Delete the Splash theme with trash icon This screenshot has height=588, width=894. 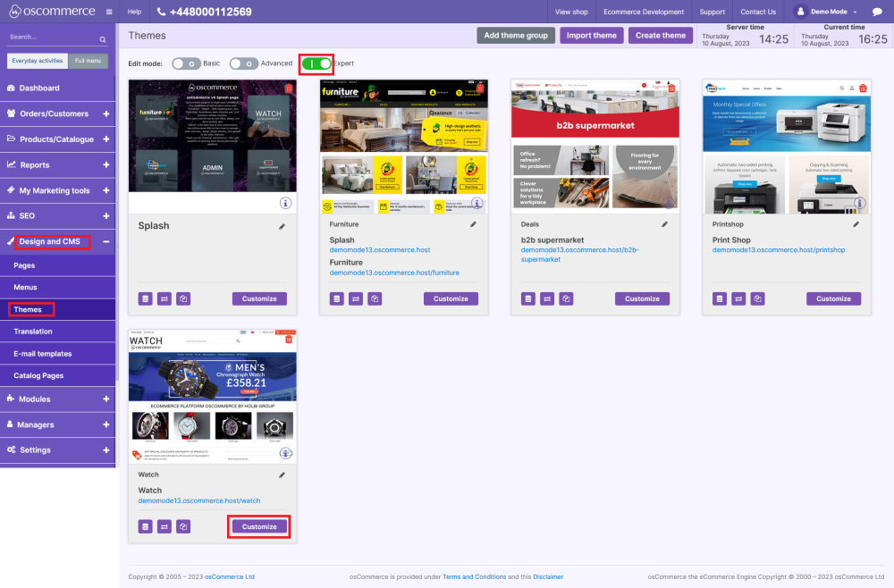[288, 88]
